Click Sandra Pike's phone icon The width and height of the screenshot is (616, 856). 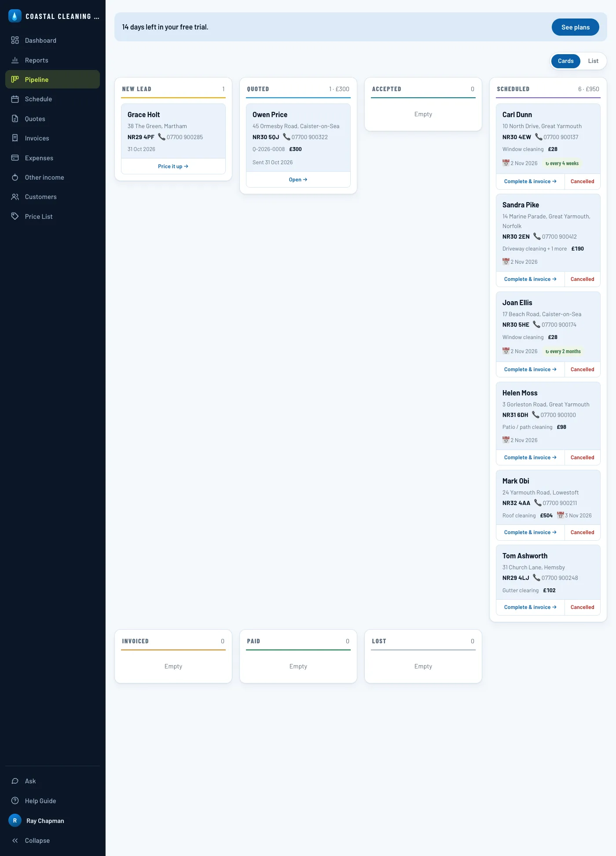pyautogui.click(x=537, y=236)
